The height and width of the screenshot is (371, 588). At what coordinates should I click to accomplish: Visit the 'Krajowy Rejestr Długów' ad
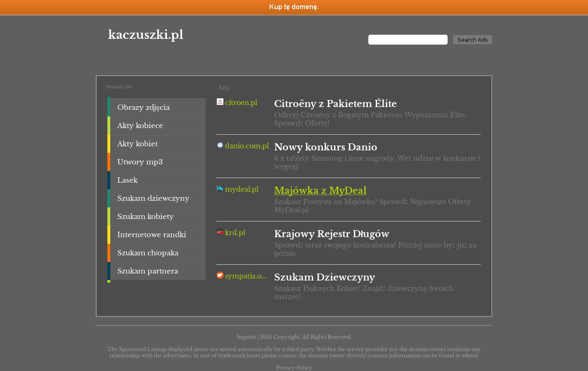[331, 234]
